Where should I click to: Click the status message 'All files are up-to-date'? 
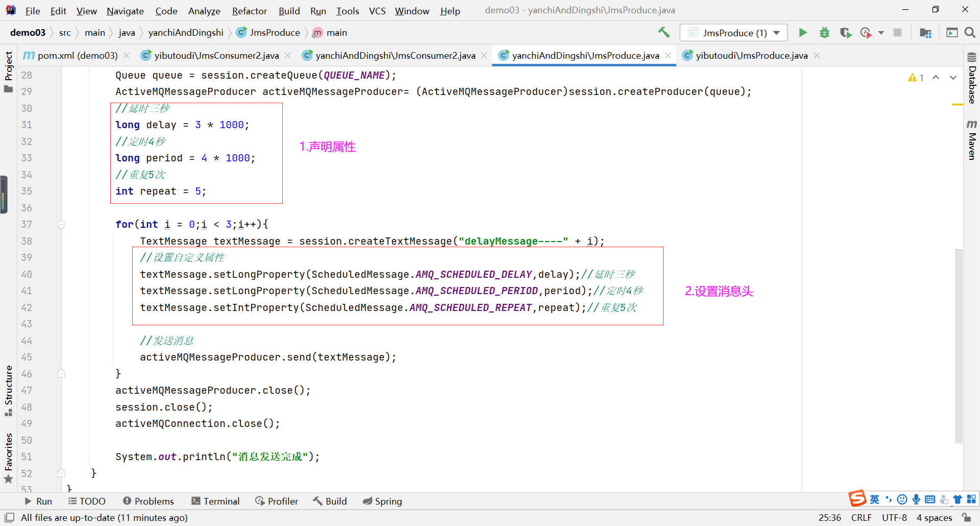tap(104, 517)
